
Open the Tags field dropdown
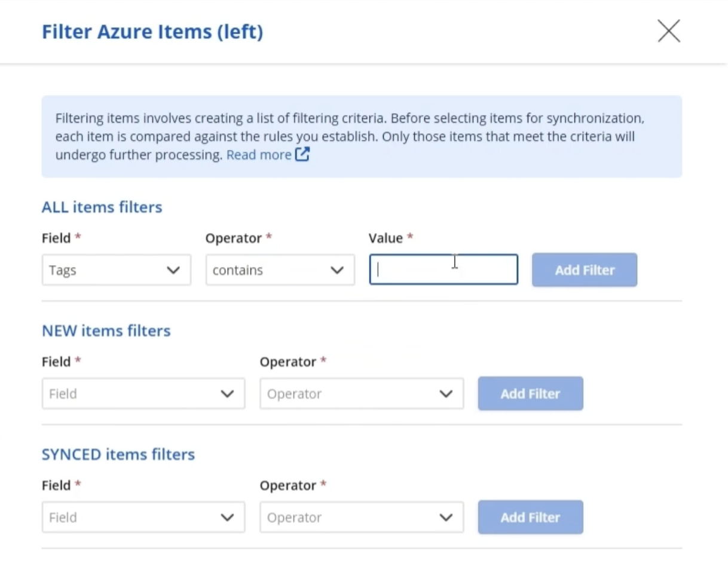click(x=117, y=270)
